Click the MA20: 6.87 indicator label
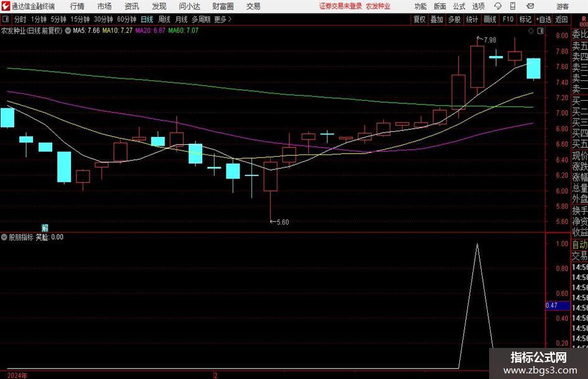Screen dimensions: 588x379 pos(151,30)
